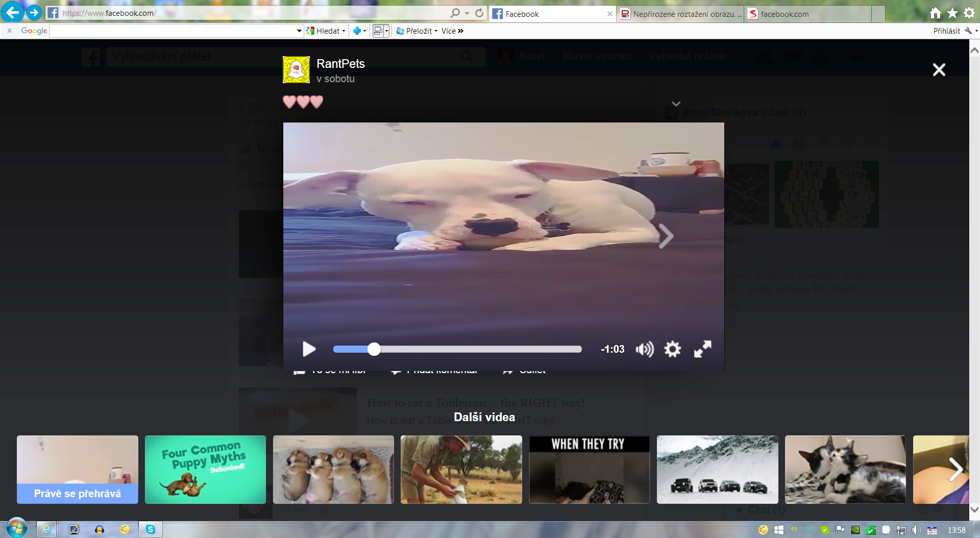Click the Google Toolbar search field
The height and width of the screenshot is (538, 980).
[173, 31]
